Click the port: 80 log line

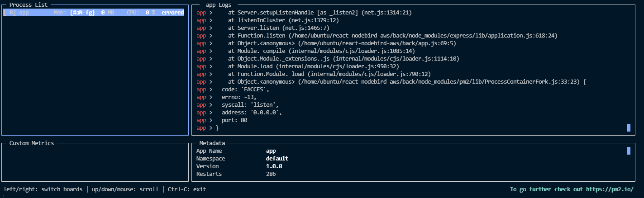click(x=234, y=120)
